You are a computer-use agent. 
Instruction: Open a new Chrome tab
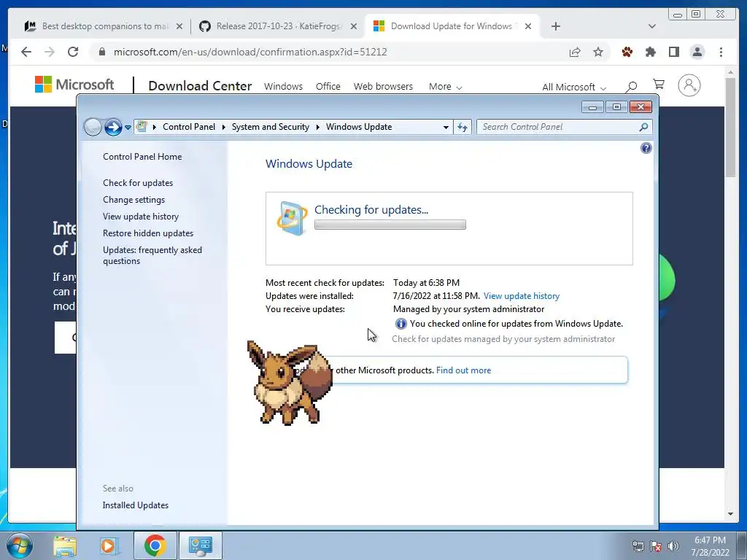click(555, 26)
